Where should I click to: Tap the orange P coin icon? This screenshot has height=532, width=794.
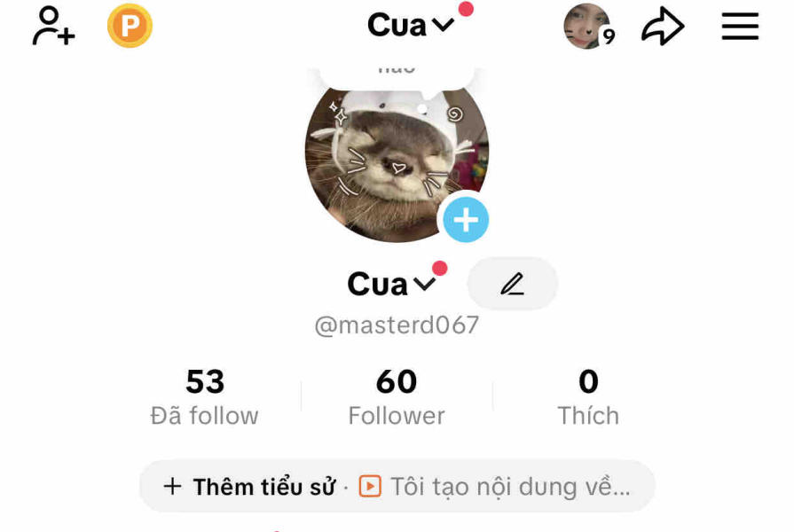(x=130, y=26)
